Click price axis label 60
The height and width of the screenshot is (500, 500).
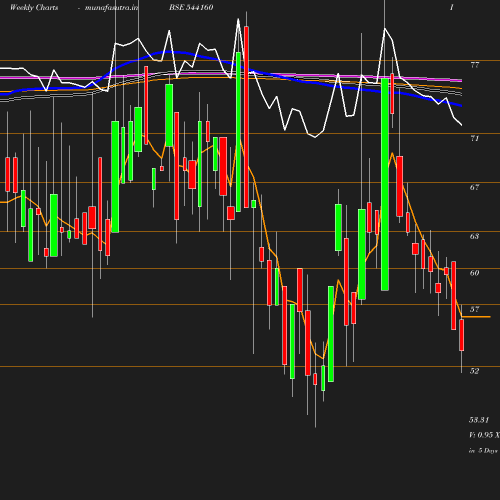475,273
